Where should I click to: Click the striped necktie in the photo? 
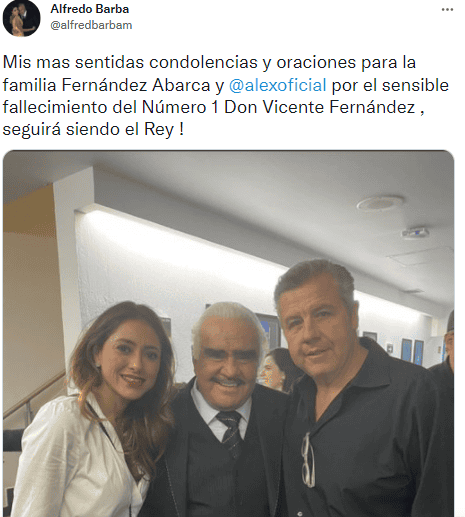coord(230,431)
